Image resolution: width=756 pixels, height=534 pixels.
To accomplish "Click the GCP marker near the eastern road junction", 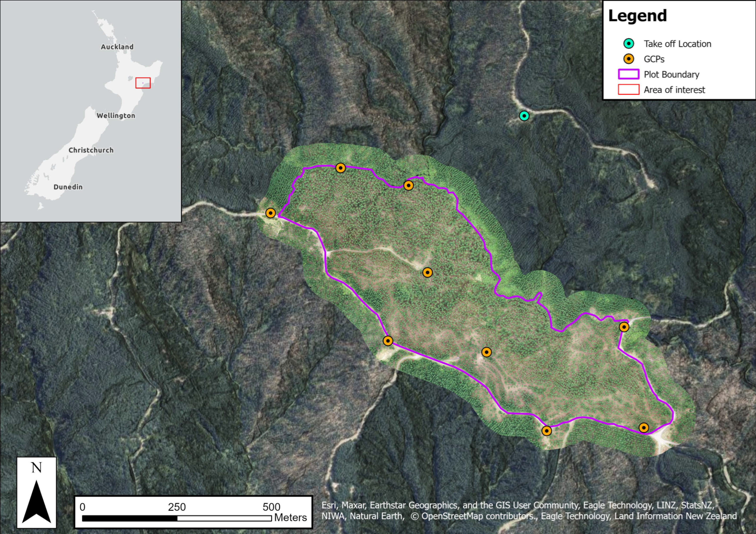I will click(624, 327).
